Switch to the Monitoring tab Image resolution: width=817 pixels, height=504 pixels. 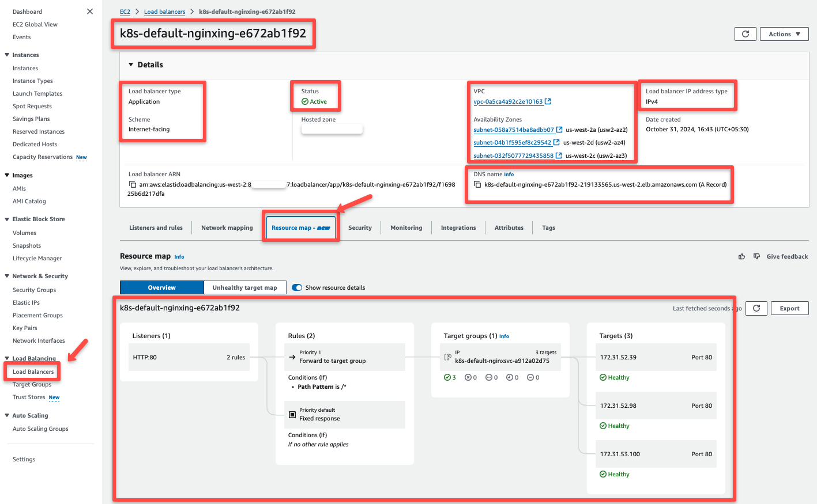(x=406, y=228)
